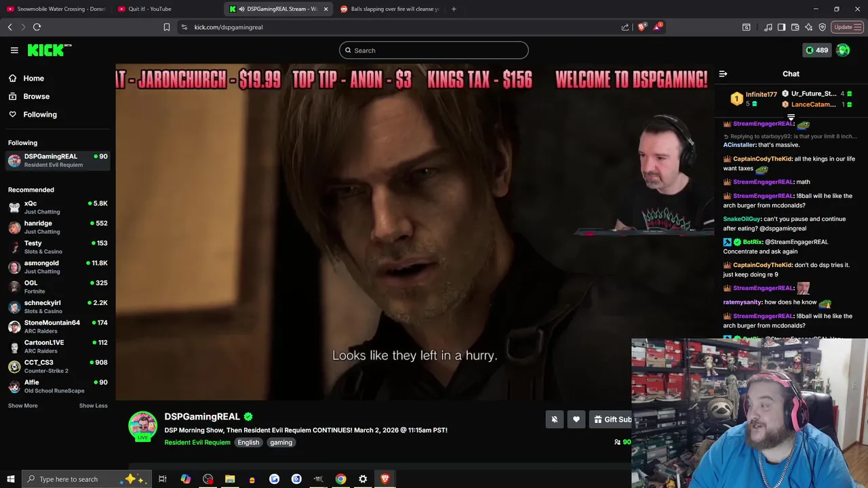
Task: Click SnakeOilGuy username in chat
Action: click(742, 219)
